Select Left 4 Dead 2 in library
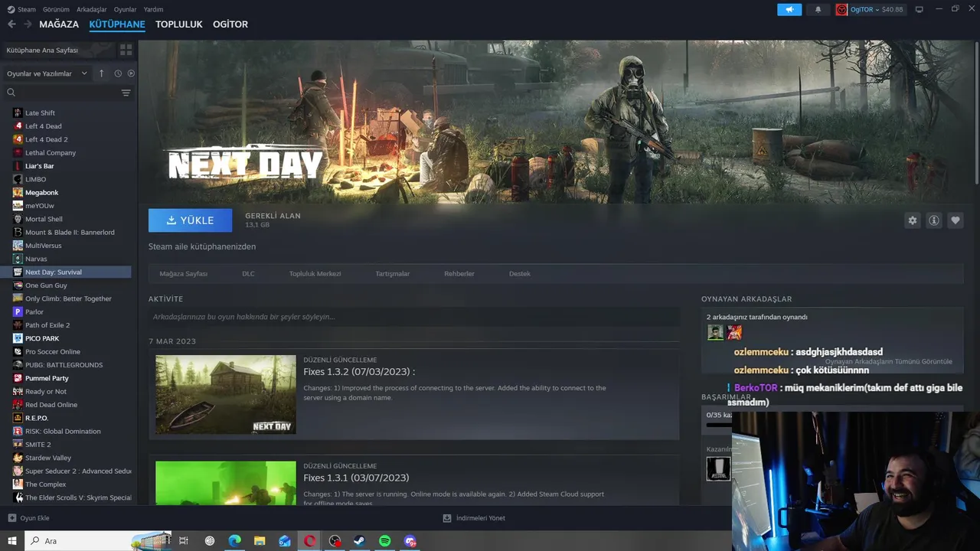The width and height of the screenshot is (980, 551). pos(46,139)
